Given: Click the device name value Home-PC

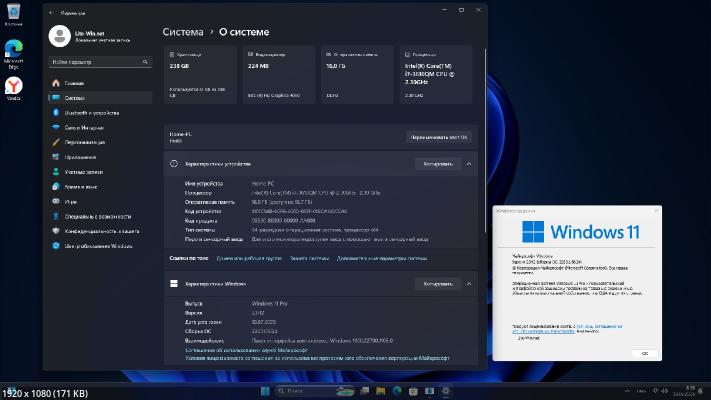Looking at the screenshot, I should [x=263, y=184].
